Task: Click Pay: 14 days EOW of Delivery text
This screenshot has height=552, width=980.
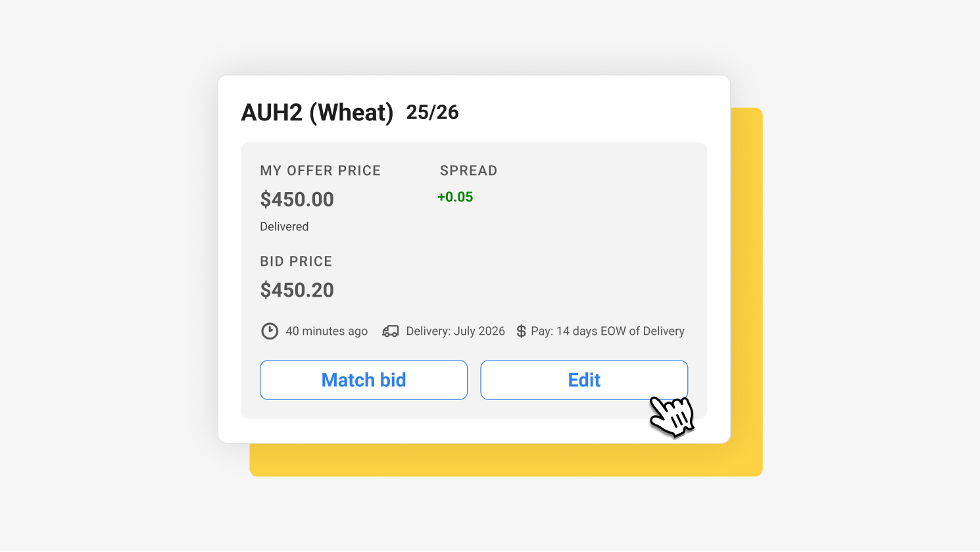Action: [607, 331]
